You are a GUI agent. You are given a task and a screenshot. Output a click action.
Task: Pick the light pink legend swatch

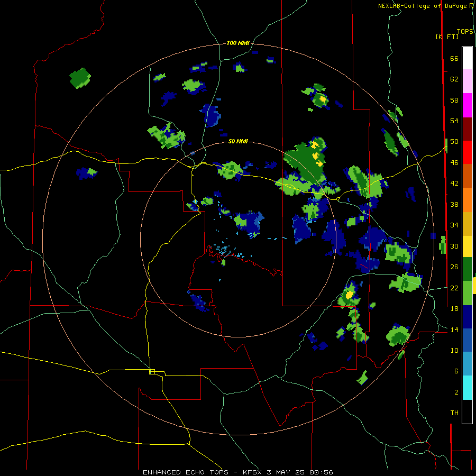tap(467, 81)
